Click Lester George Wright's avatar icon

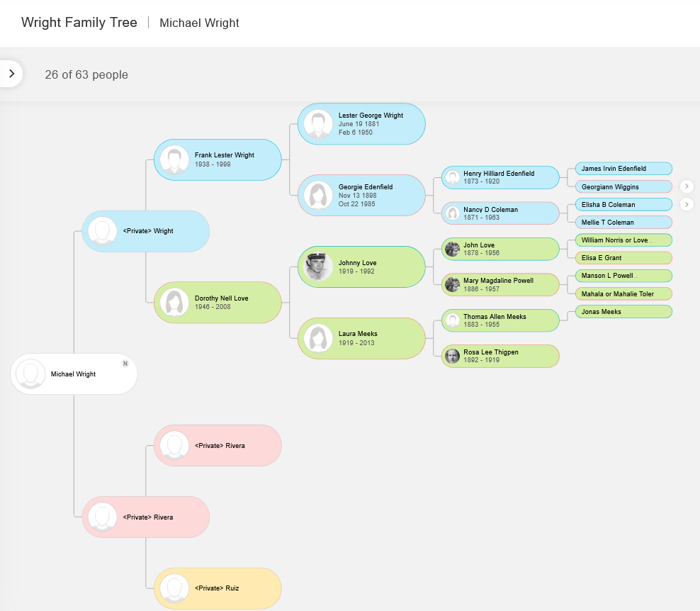point(318,124)
